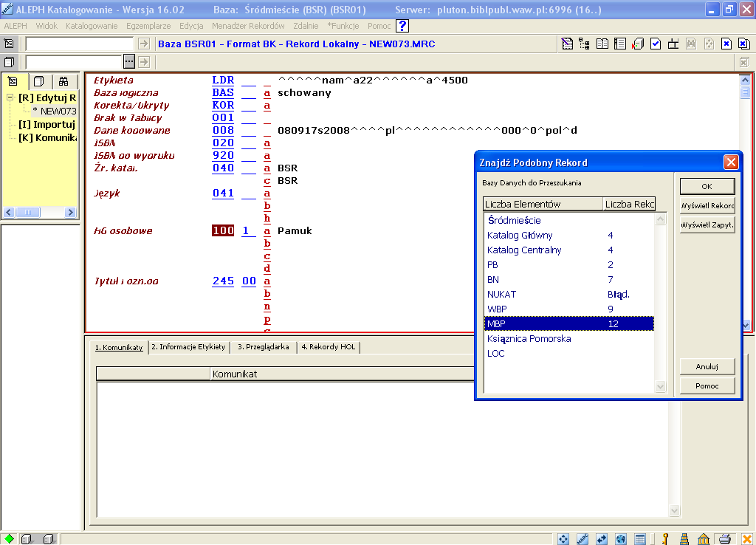This screenshot has width=756, height=545.
Task: Click the record editor icon beside top input field
Action: [9, 44]
